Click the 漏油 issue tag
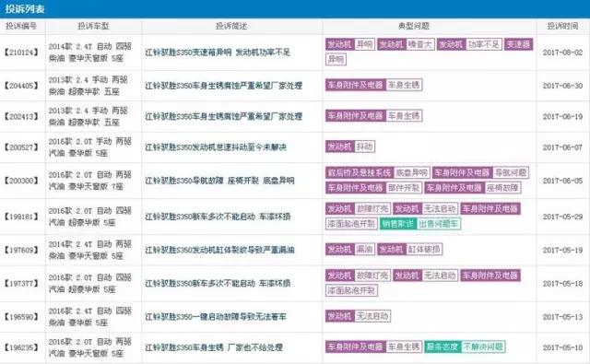590x364 pixels. click(364, 250)
